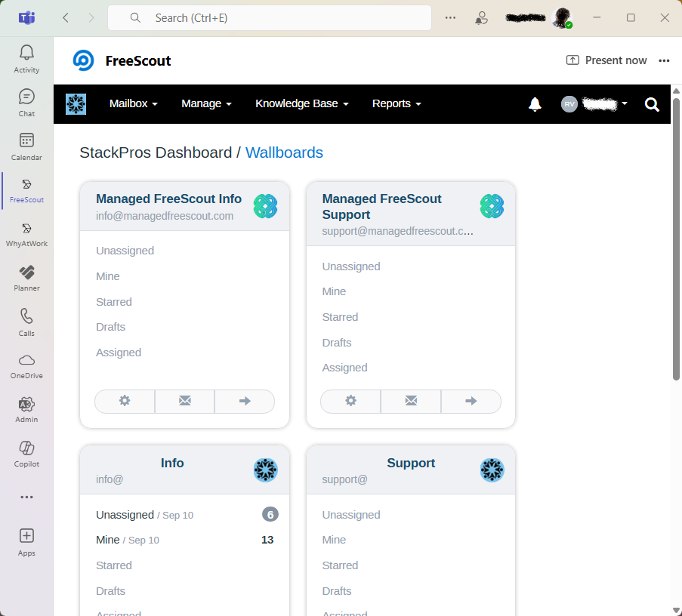The image size is (682, 616).
Task: Click the Wallboards link
Action: pyautogui.click(x=284, y=152)
